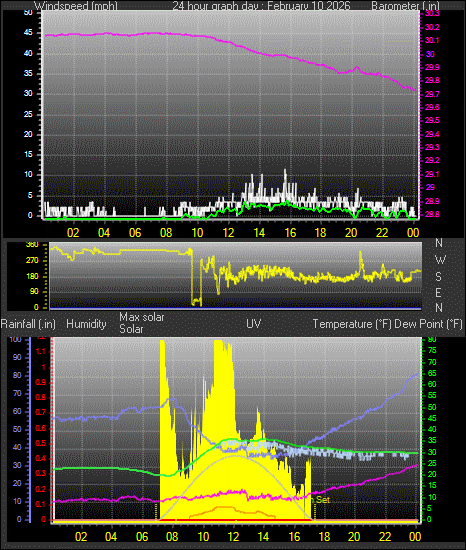
Task: Pick hour 14 below the solar chart
Action: [263, 537]
